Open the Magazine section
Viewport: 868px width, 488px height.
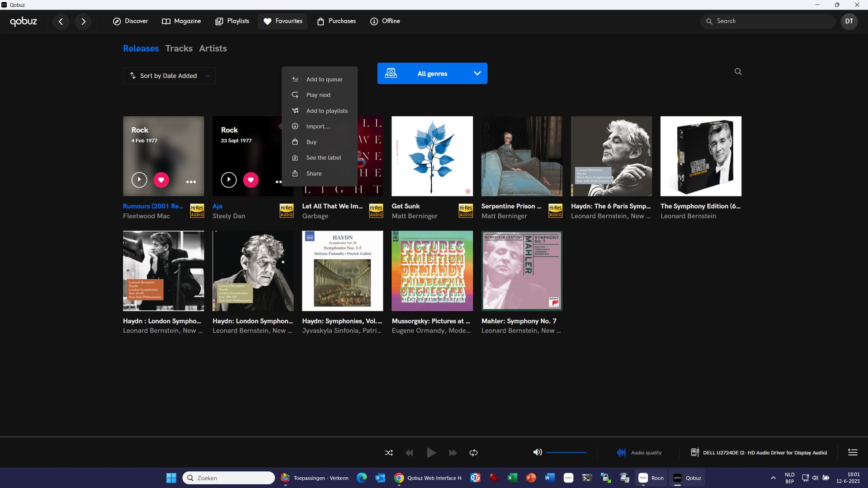[181, 21]
